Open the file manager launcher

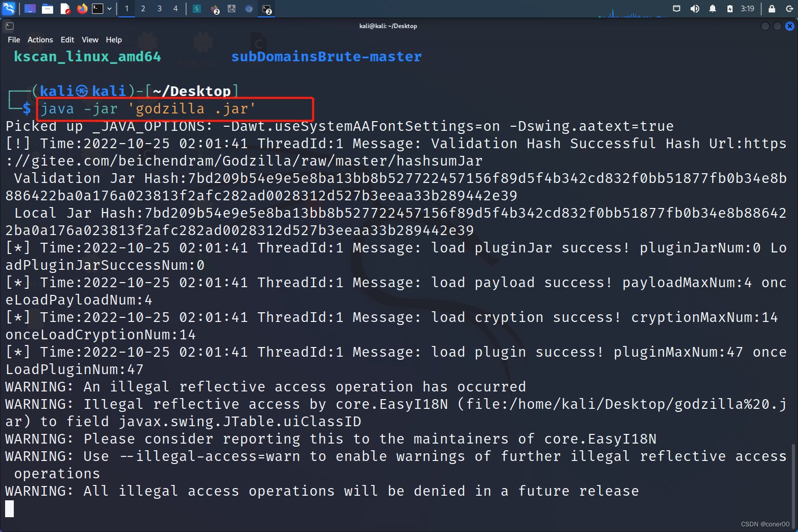pyautogui.click(x=48, y=9)
